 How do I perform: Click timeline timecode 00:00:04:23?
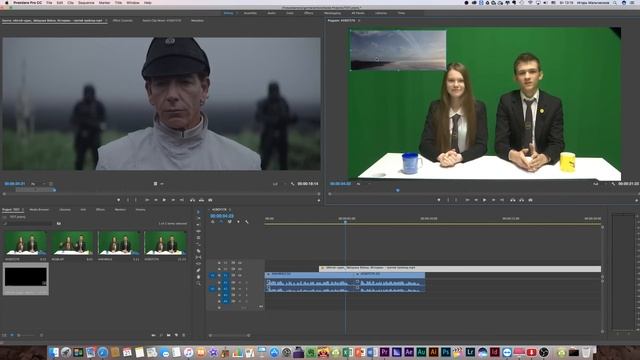pos(222,216)
